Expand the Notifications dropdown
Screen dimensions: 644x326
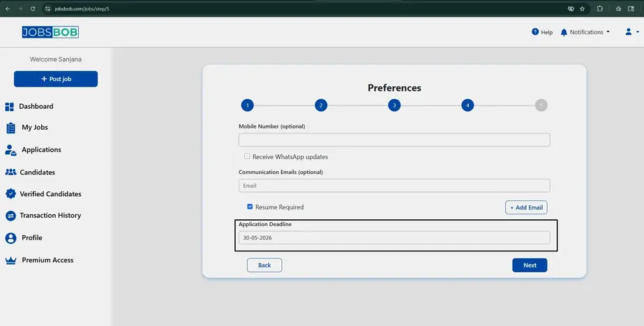coord(585,32)
